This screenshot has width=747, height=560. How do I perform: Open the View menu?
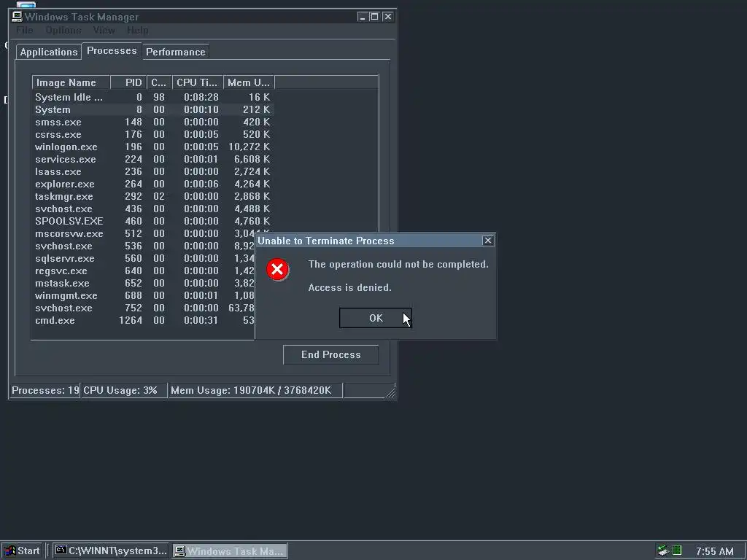pos(104,30)
